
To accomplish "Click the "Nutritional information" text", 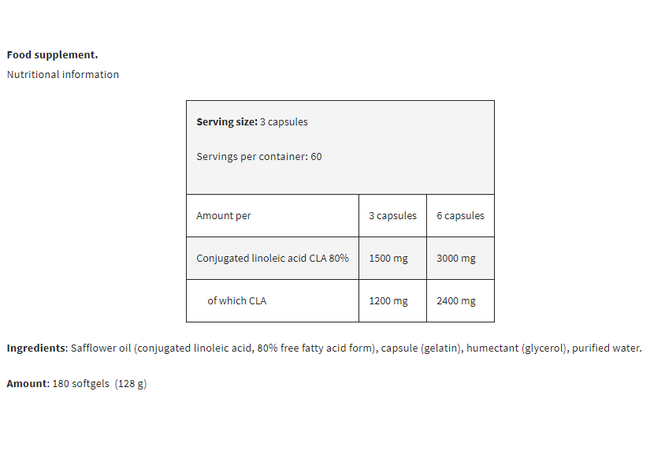I will [63, 74].
